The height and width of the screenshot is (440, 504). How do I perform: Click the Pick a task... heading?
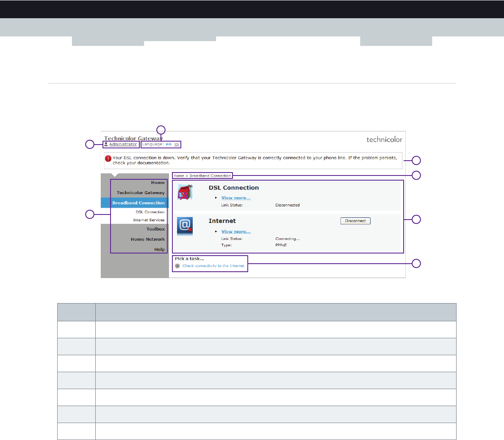[x=189, y=259]
